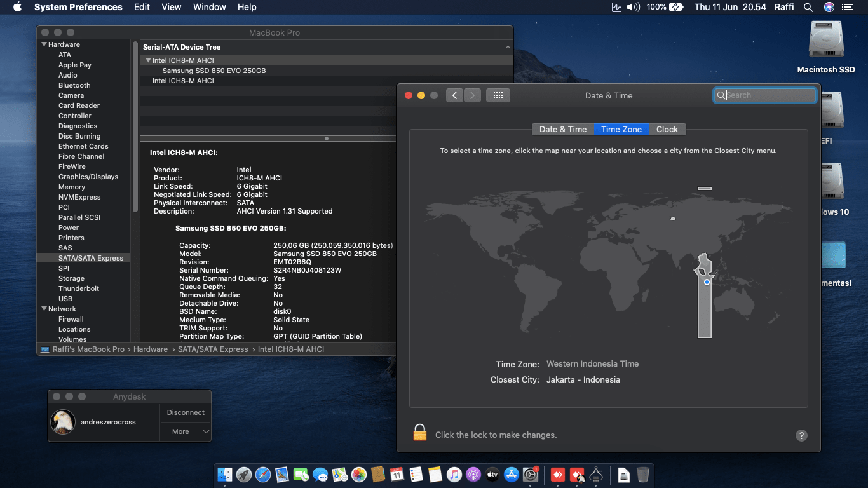Open Apple TV from the dock

[x=492, y=474]
